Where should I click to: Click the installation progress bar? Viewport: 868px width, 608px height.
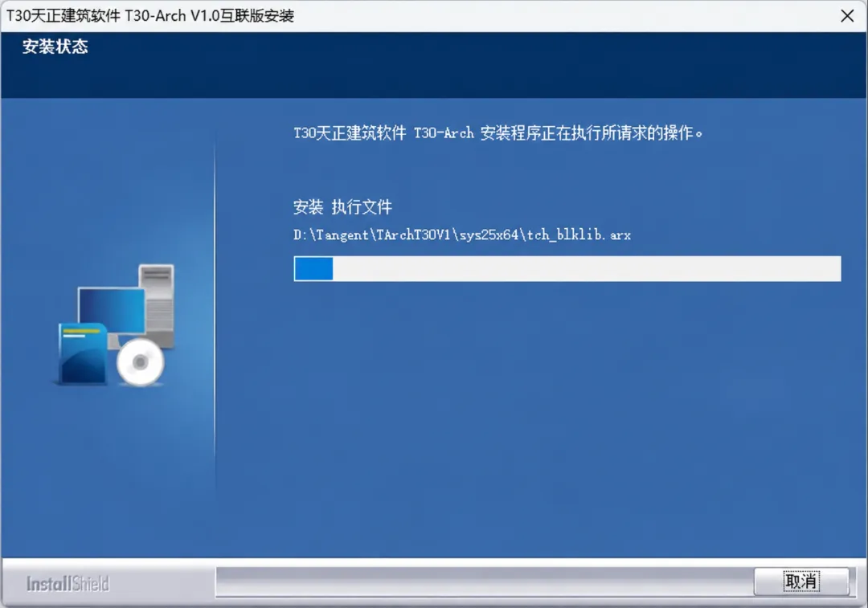tap(567, 269)
